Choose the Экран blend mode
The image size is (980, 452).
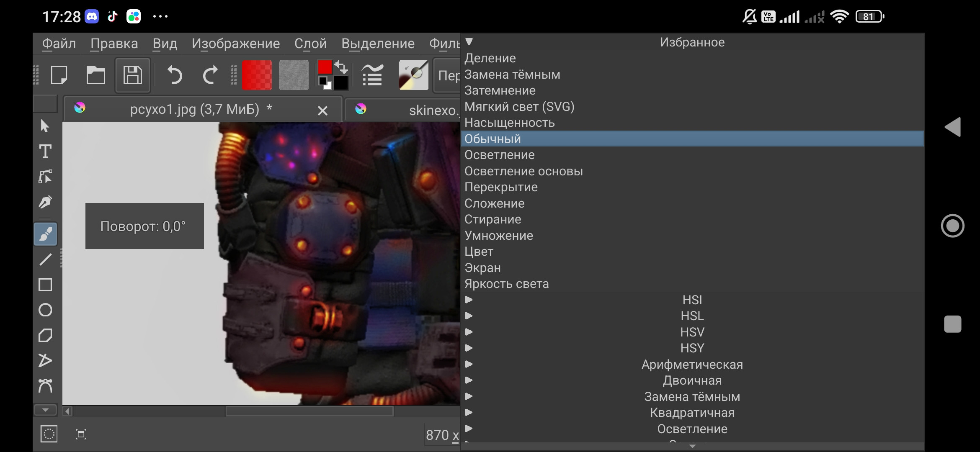[x=692, y=268]
